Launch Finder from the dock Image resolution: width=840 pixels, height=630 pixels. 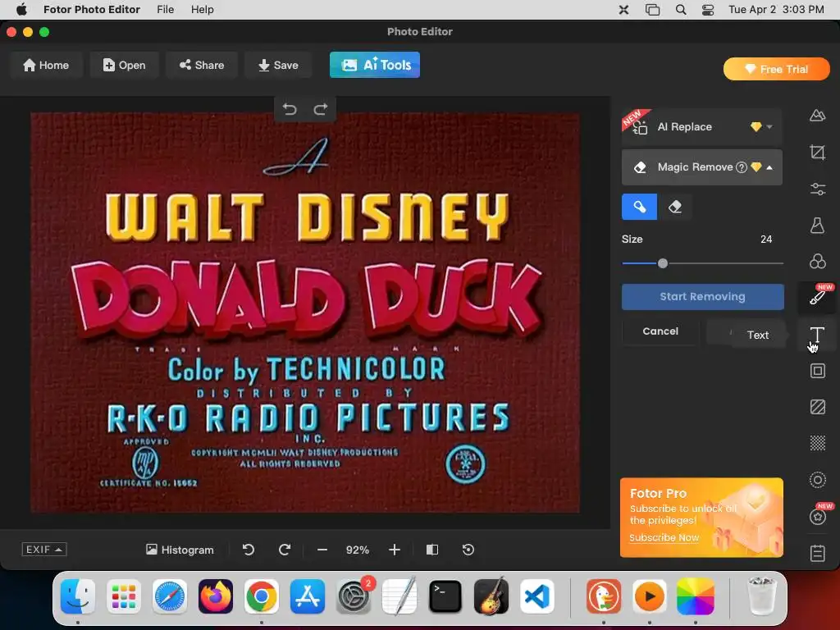78,596
